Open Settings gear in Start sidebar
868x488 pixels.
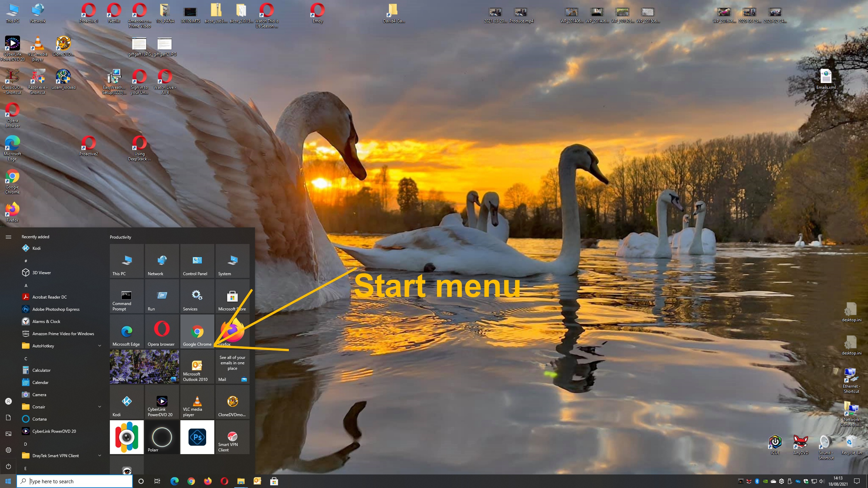coord(8,450)
